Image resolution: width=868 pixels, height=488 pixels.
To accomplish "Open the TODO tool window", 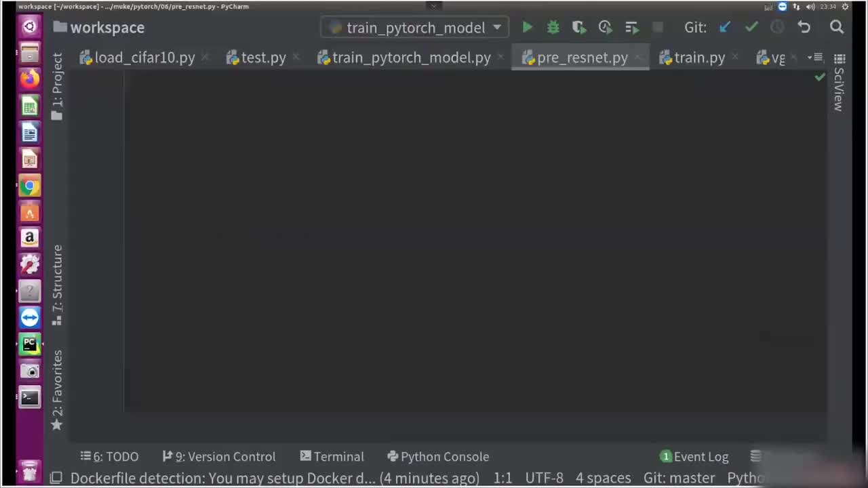I will click(109, 457).
